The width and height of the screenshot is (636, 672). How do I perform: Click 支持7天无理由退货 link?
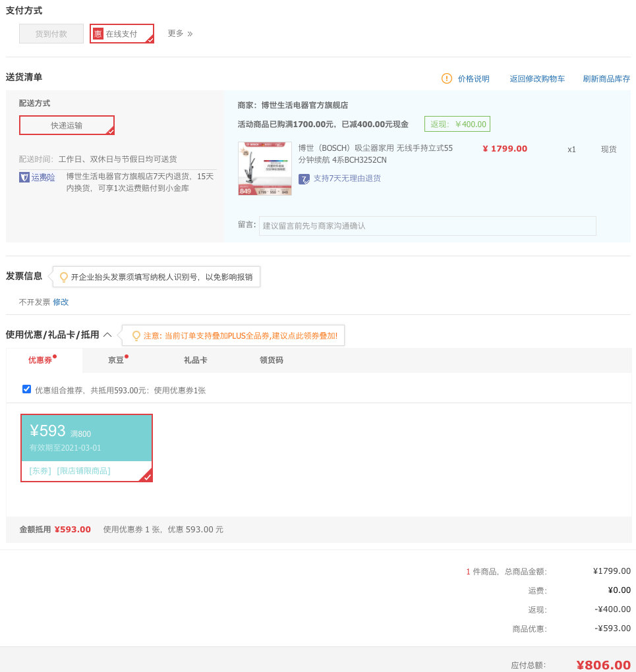(347, 179)
